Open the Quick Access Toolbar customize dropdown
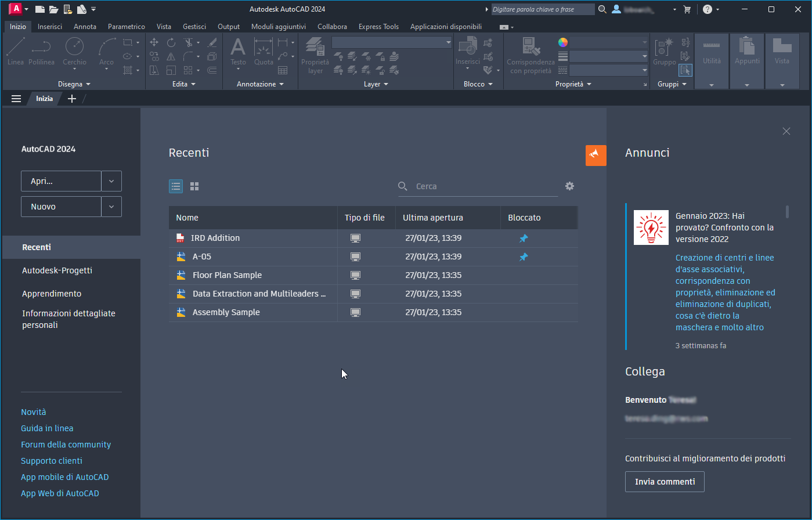The height and width of the screenshot is (520, 812). click(93, 9)
